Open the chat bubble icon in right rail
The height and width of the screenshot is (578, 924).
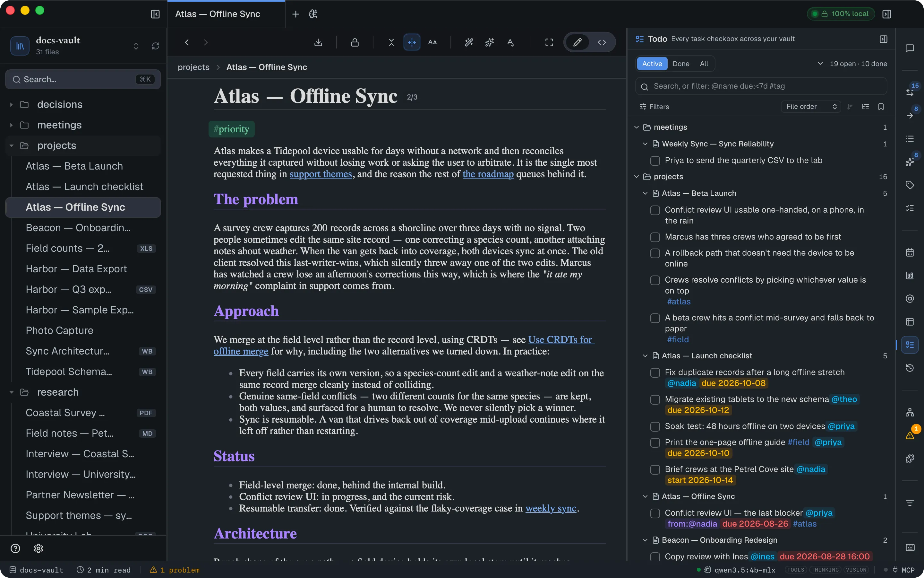pyautogui.click(x=910, y=48)
